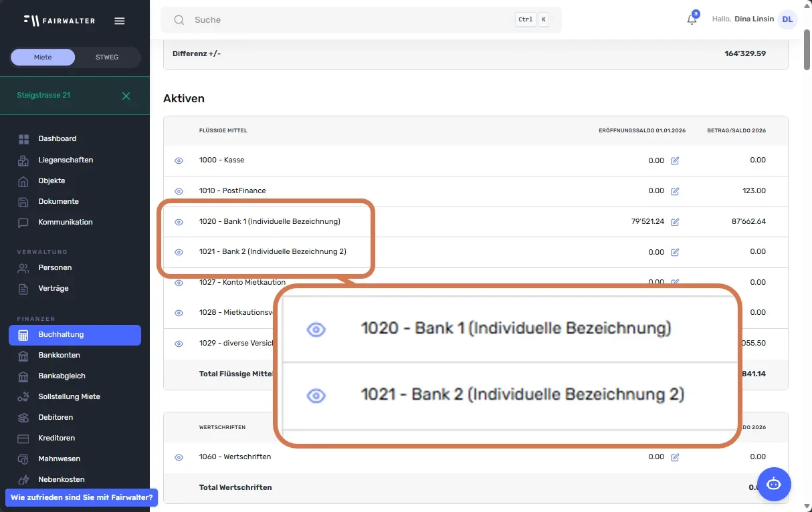812x512 pixels.
Task: Open Debitoren from its sidebar icon
Action: click(x=23, y=418)
